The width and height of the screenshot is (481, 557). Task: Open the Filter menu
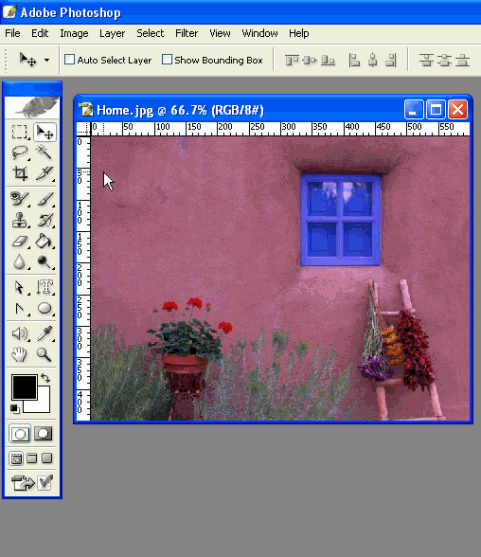pos(187,33)
